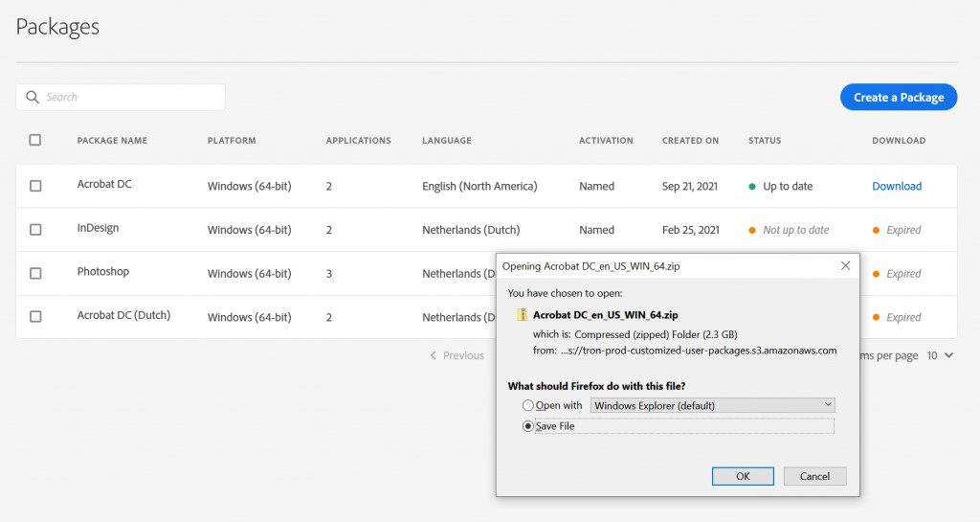This screenshot has height=522, width=980.
Task: Select the Open with radio button
Action: pyautogui.click(x=528, y=405)
